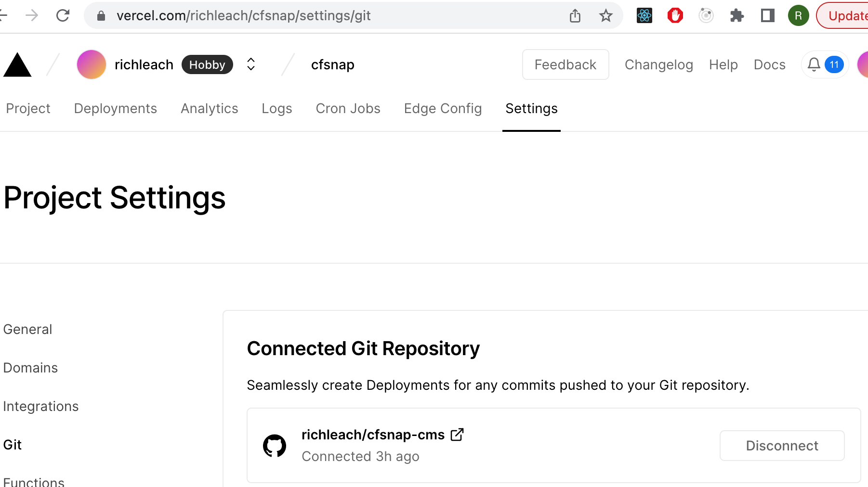Click the richleach team name
Screen dimensions: 868x487
coord(144,64)
